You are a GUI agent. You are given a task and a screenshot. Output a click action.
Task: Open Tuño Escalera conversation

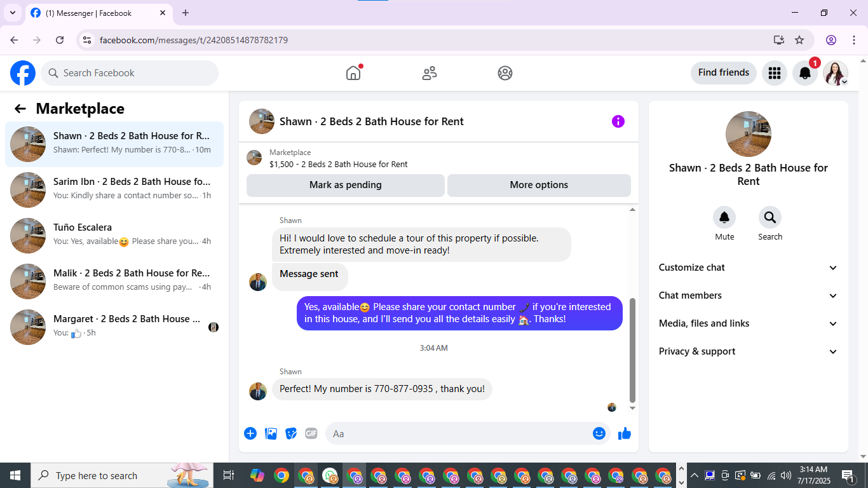tap(114, 236)
